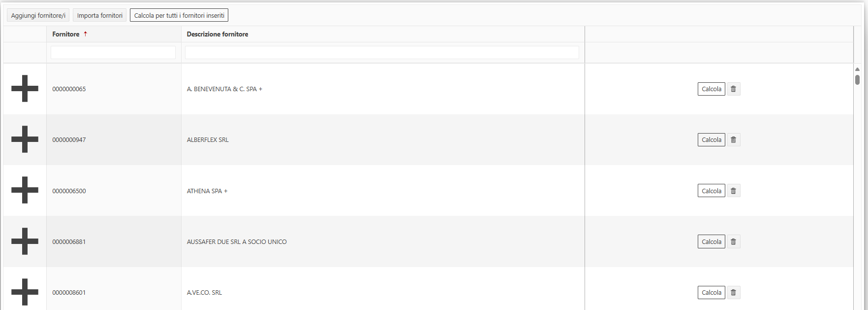Focus the Descrizione fornitore filter box
This screenshot has width=868, height=310.
(382, 52)
